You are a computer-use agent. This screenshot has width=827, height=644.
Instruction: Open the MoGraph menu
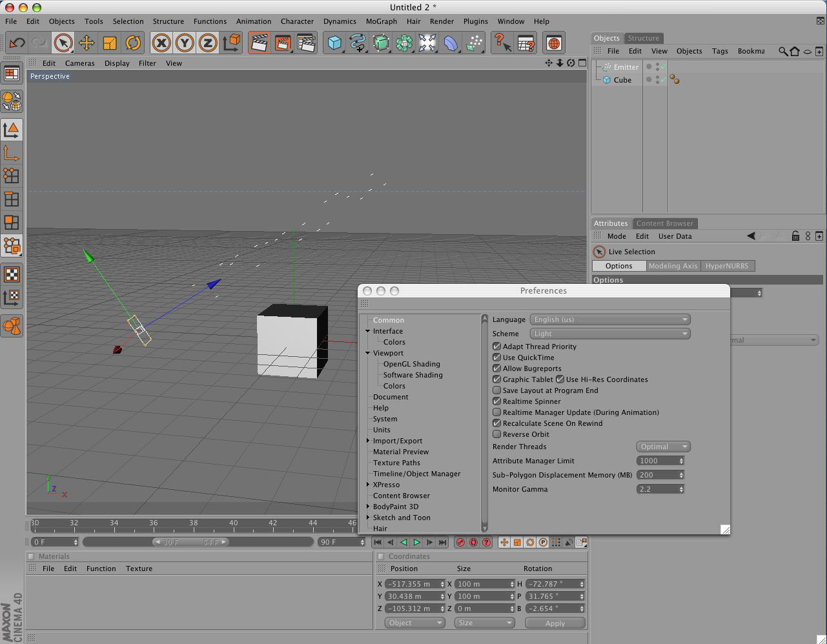(381, 21)
